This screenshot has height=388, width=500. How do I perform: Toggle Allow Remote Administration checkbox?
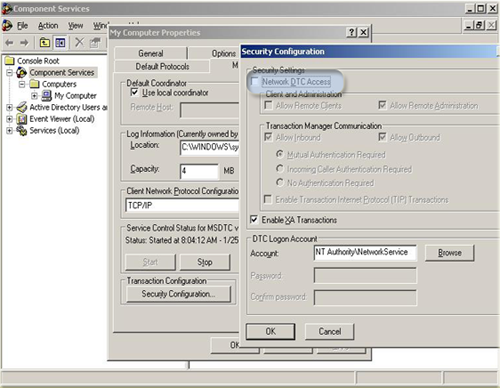coord(382,105)
